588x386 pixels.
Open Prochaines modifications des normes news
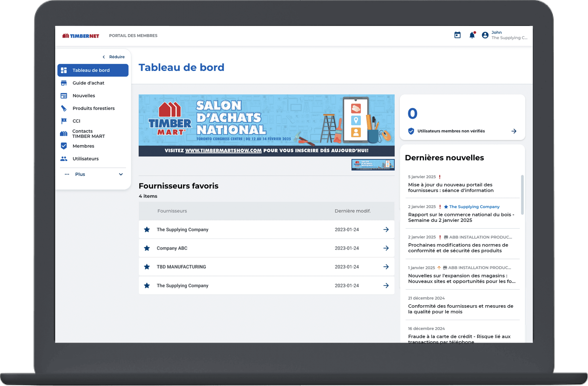(x=458, y=248)
